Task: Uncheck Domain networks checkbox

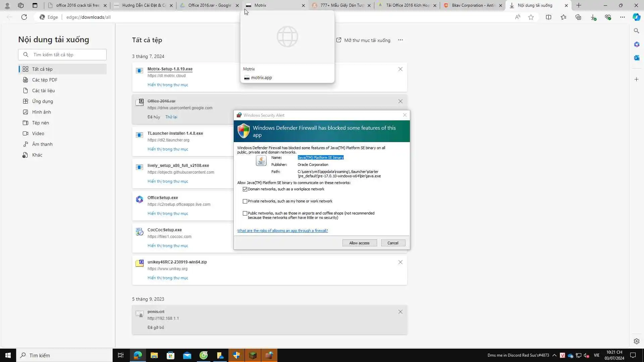Action: (x=245, y=189)
